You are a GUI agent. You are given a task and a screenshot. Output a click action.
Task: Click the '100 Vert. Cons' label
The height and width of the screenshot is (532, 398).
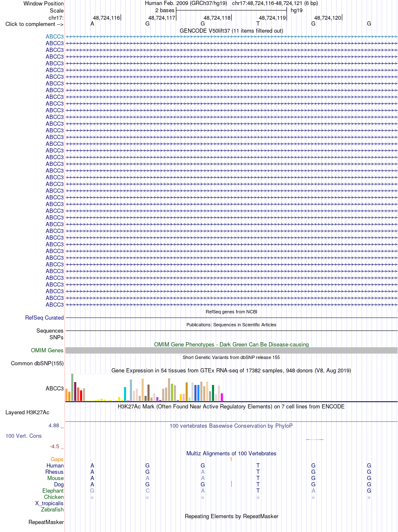pos(23,436)
